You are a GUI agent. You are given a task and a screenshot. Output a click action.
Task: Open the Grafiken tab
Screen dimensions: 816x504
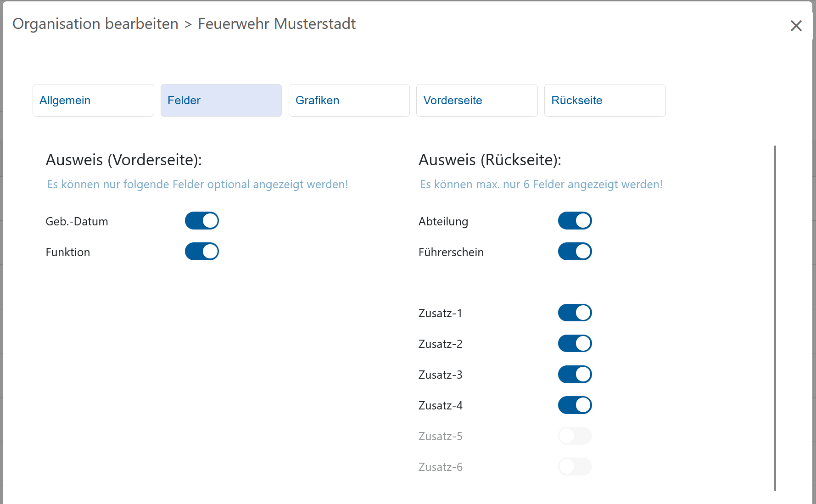[349, 100]
